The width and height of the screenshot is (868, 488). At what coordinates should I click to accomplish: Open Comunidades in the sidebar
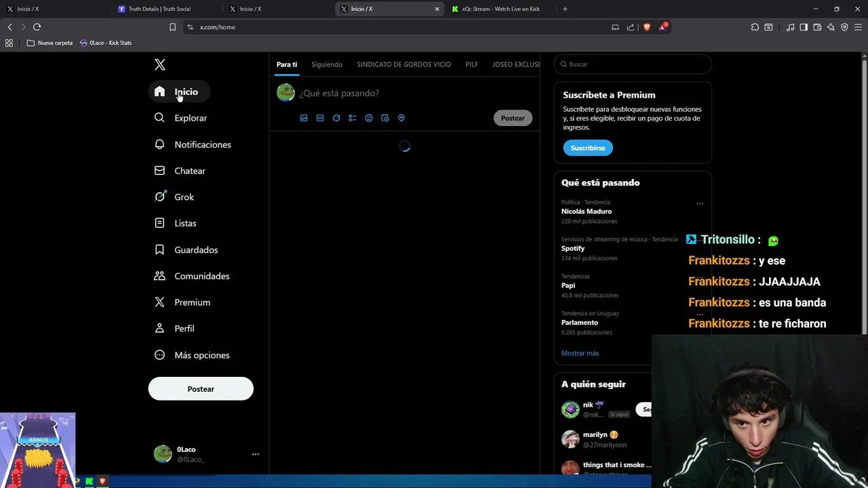[x=192, y=276]
